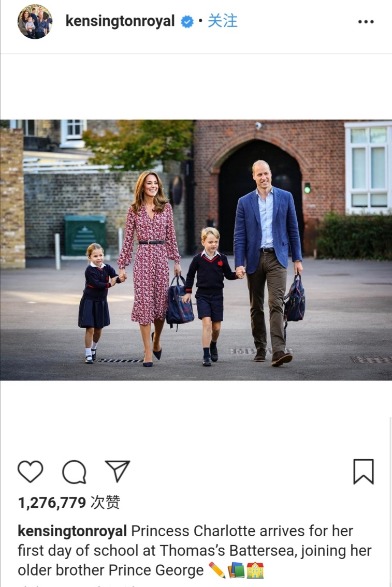This screenshot has height=587, width=392.
Task: View the 1,276,779 likes list
Action: (x=69, y=503)
